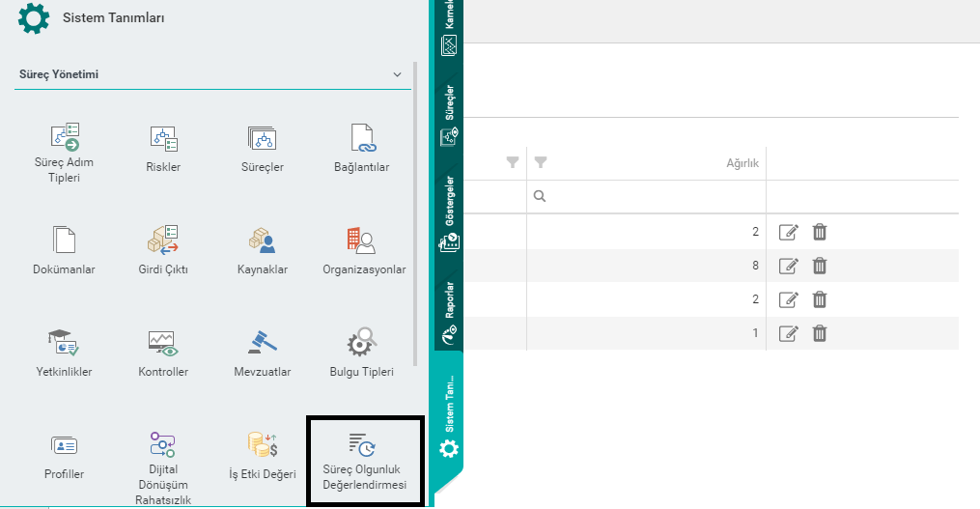Click the weight value 1 cell
Screen dimensions: 980x509
pos(646,333)
